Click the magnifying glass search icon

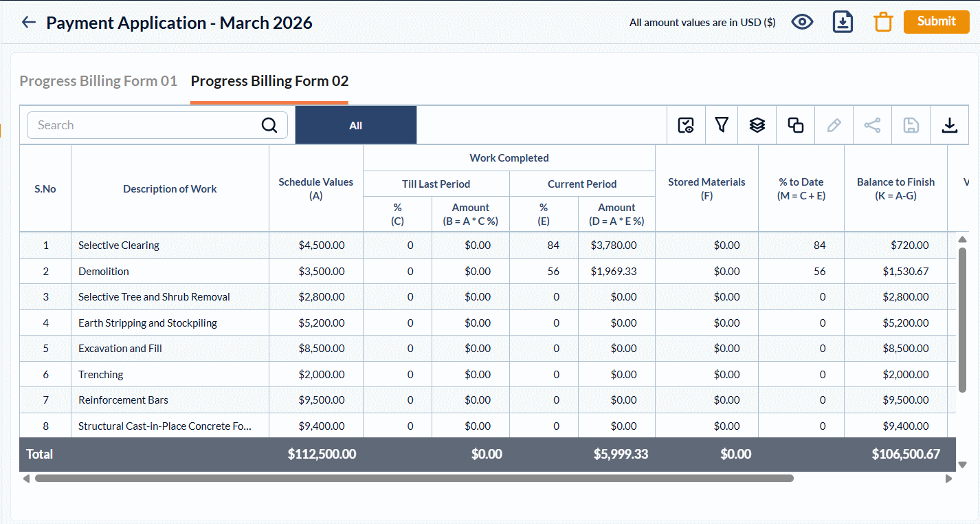[269, 125]
